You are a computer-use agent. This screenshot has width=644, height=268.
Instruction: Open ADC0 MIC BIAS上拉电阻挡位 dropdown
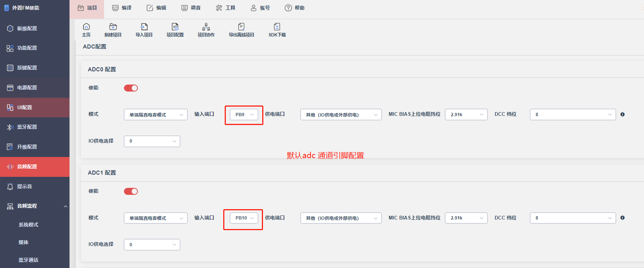click(x=466, y=114)
